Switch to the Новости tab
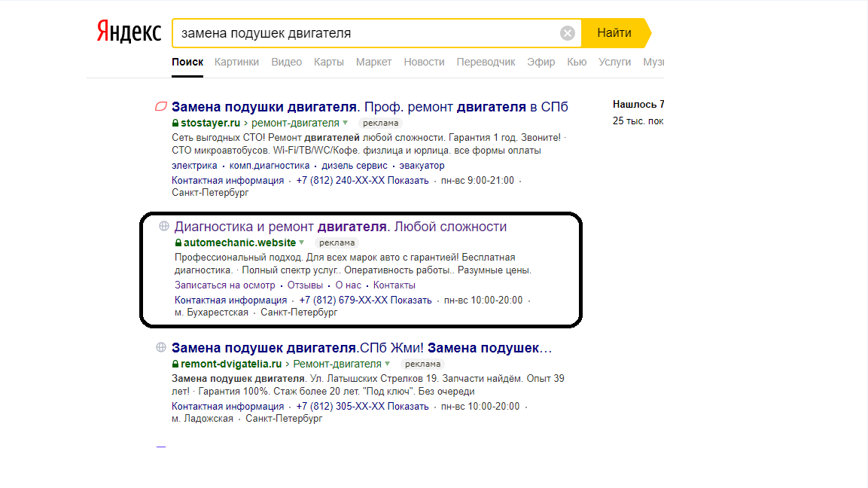The image size is (868, 488). 424,62
